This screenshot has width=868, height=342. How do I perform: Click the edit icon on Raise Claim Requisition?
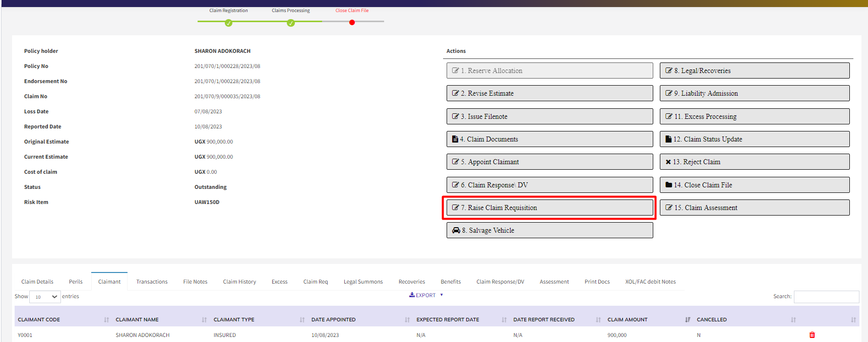(x=455, y=208)
